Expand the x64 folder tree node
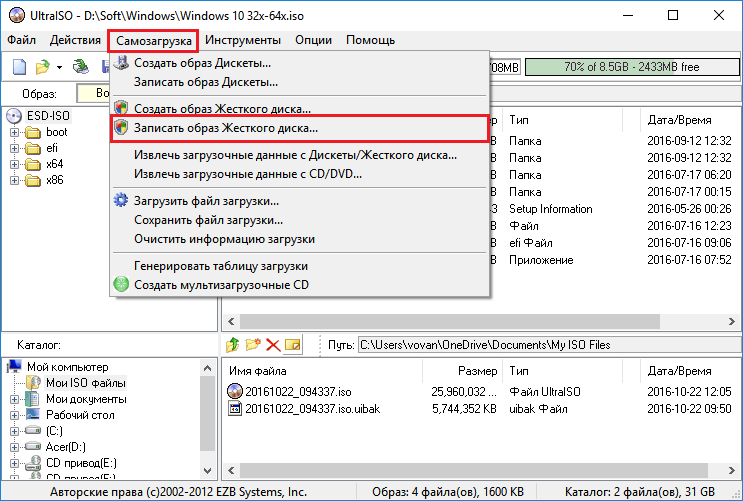 14,164
